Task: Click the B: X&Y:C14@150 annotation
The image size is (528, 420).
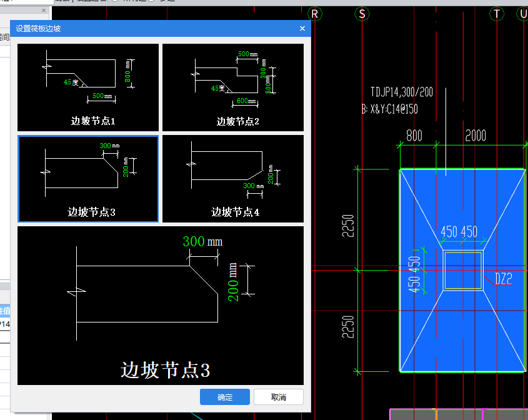Action: click(x=390, y=109)
